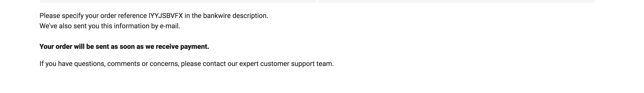The width and height of the screenshot is (644, 93).
Task: Click the words order reference
Action: pyautogui.click(x=123, y=16)
